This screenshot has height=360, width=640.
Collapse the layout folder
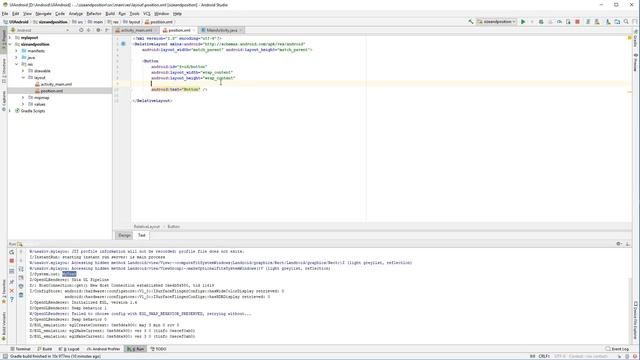(x=23, y=78)
